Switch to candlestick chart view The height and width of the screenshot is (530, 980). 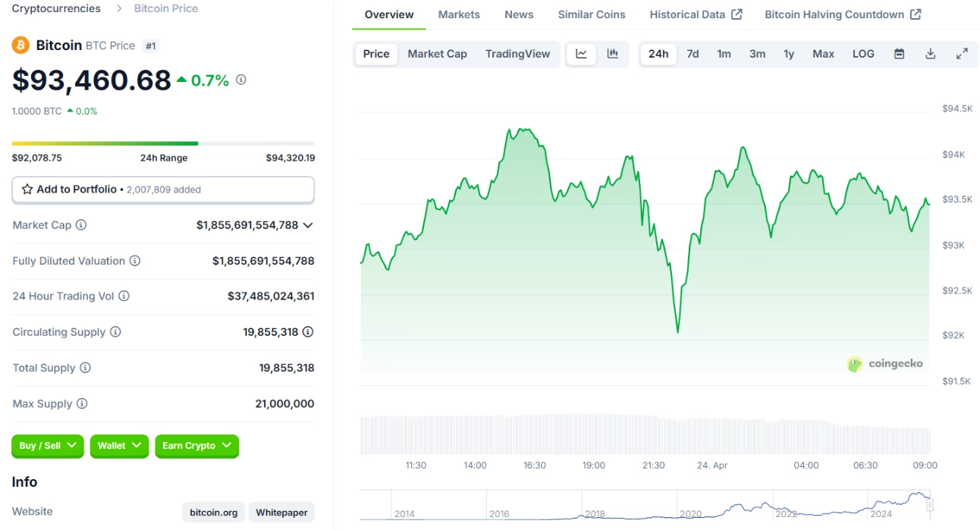(x=613, y=54)
